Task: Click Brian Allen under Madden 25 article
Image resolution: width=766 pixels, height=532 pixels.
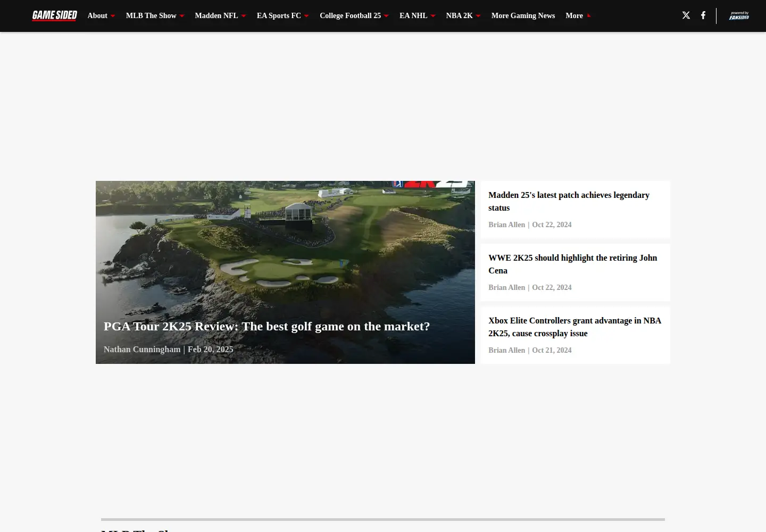Action: [506, 225]
